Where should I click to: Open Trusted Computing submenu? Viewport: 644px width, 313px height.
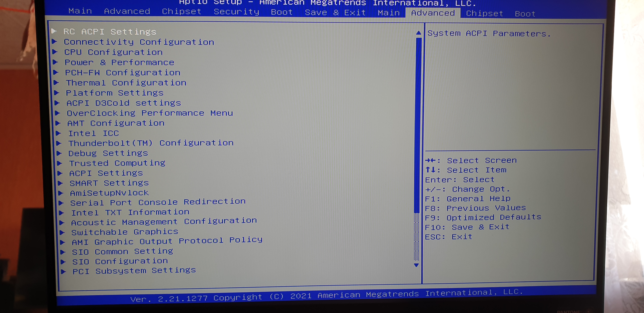117,163
